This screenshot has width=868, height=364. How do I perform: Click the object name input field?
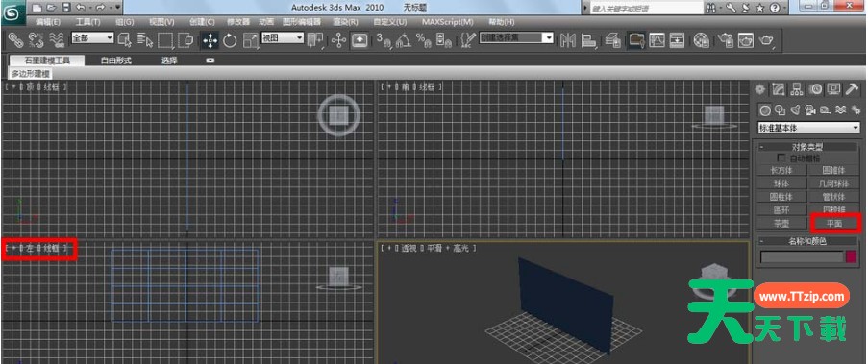[x=801, y=257]
